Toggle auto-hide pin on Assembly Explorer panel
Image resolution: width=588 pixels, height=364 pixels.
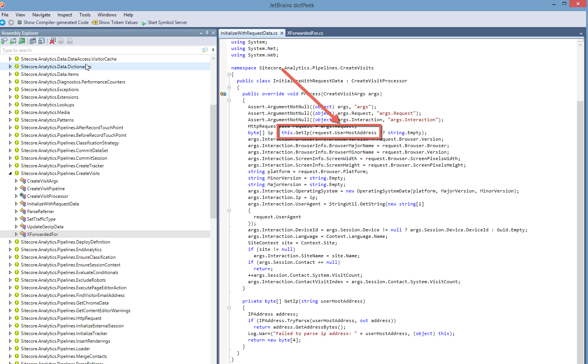[x=207, y=33]
